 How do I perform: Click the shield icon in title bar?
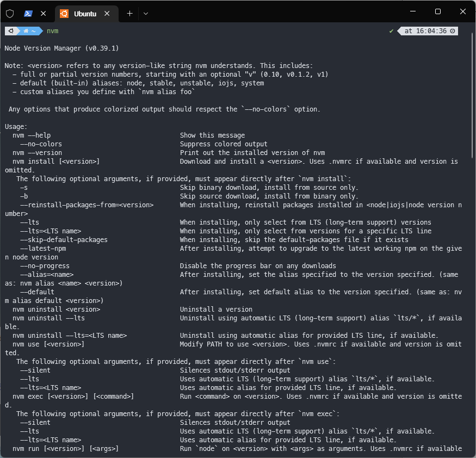10,14
